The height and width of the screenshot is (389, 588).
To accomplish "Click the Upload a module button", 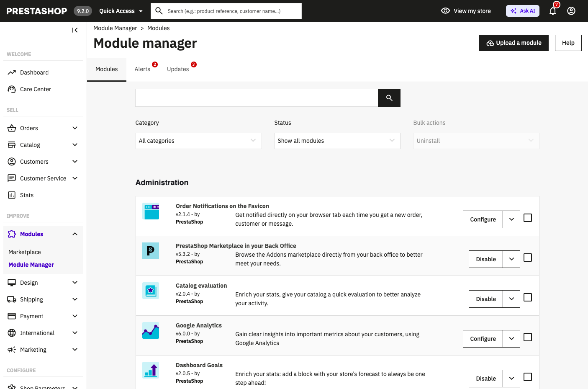I will click(x=514, y=43).
